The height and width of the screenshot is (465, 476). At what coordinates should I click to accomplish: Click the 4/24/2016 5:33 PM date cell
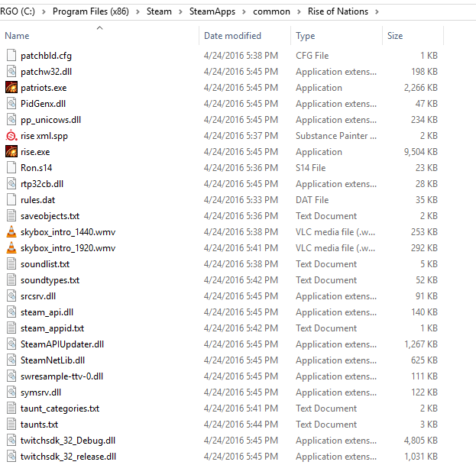pos(241,200)
